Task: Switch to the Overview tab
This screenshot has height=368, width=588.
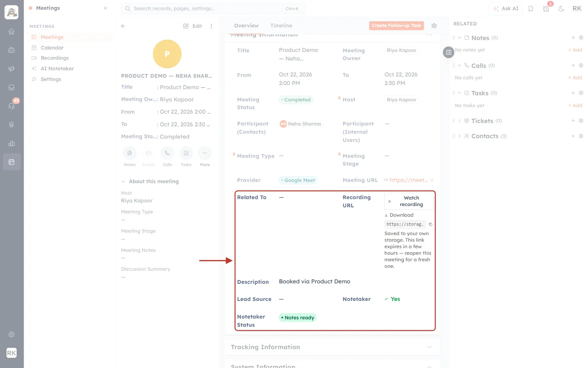Action: pos(246,25)
